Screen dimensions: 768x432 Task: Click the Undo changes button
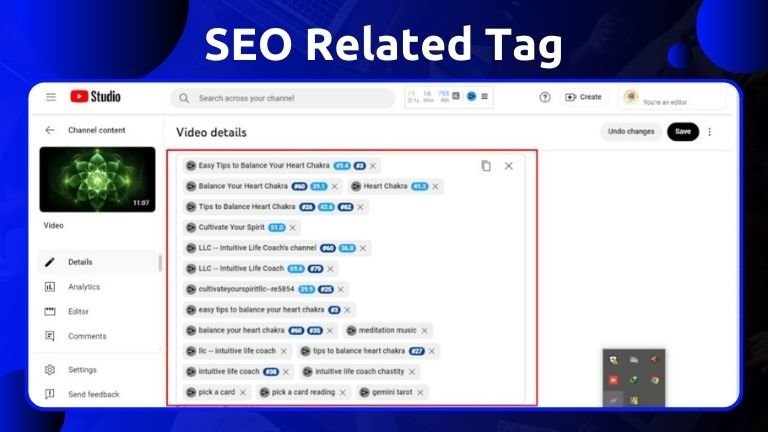click(x=631, y=132)
